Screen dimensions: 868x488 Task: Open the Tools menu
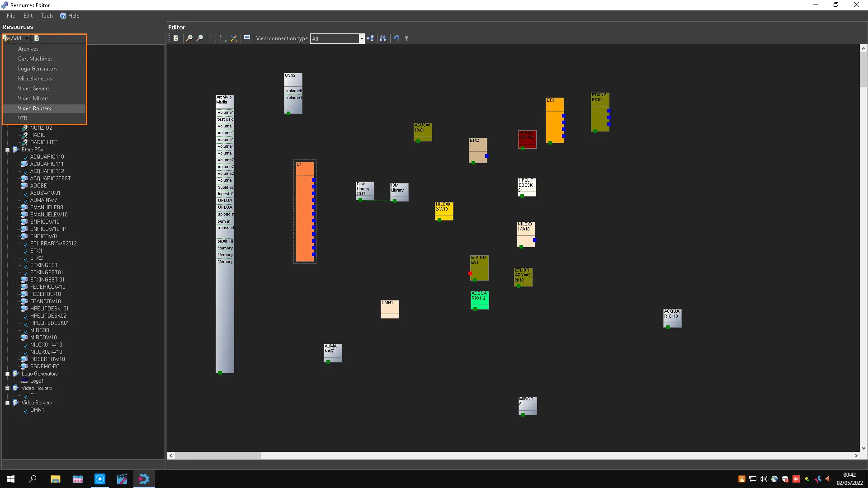point(47,16)
